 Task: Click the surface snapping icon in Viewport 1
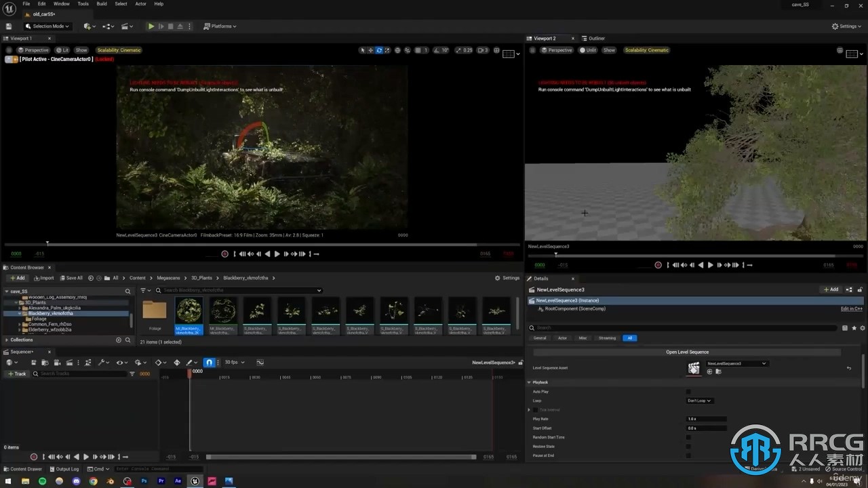pos(407,50)
